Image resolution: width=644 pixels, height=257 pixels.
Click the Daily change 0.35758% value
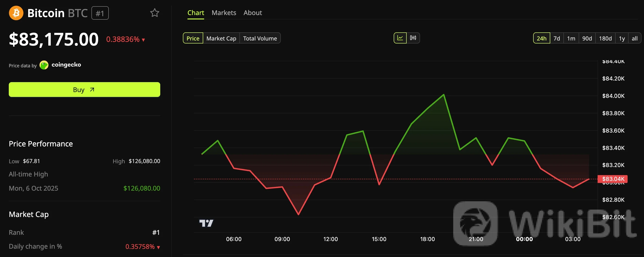coord(140,247)
